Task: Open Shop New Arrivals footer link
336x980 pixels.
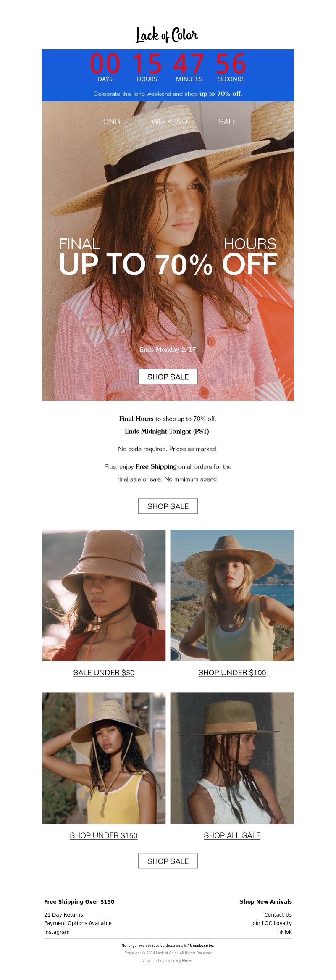Action: (266, 901)
